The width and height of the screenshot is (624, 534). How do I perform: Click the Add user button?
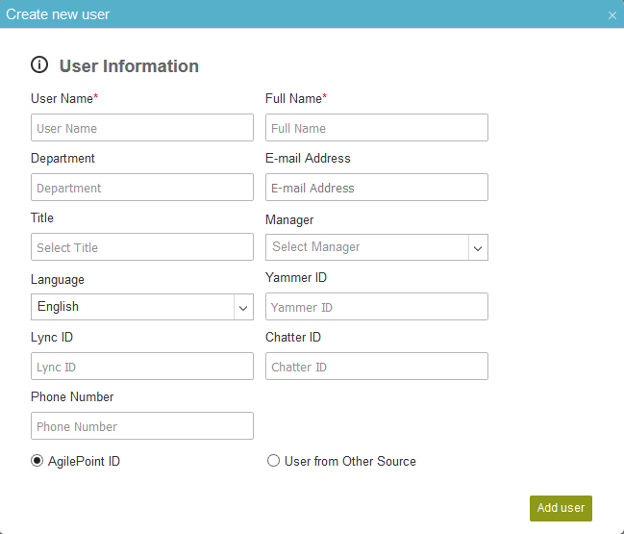561,508
